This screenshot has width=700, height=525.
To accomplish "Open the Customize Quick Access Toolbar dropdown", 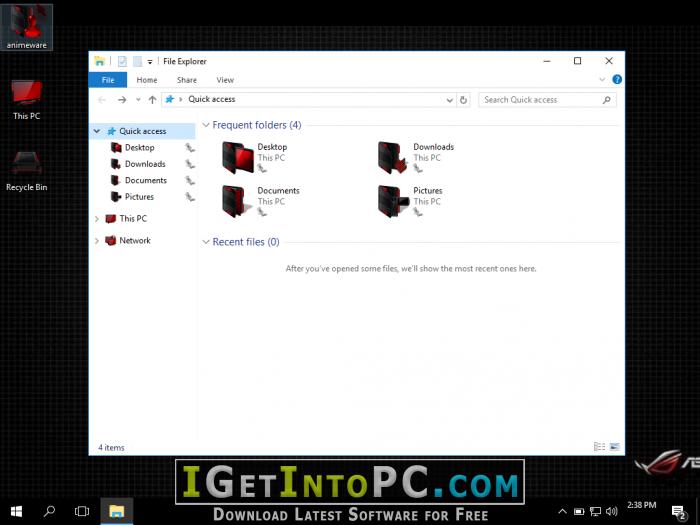I will [x=150, y=62].
